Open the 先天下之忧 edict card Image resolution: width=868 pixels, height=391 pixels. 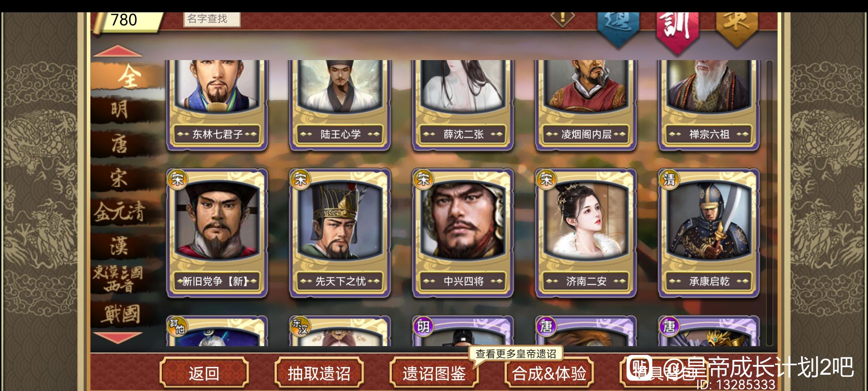coord(340,233)
